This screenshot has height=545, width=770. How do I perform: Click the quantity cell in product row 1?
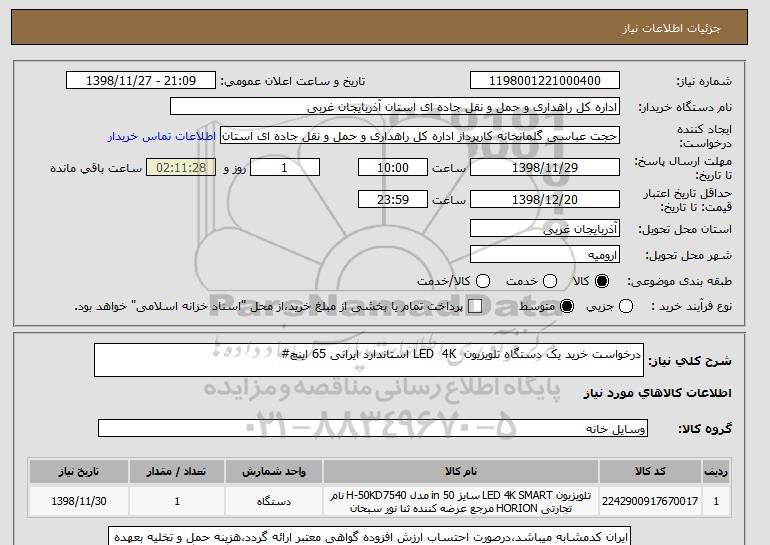click(177, 501)
